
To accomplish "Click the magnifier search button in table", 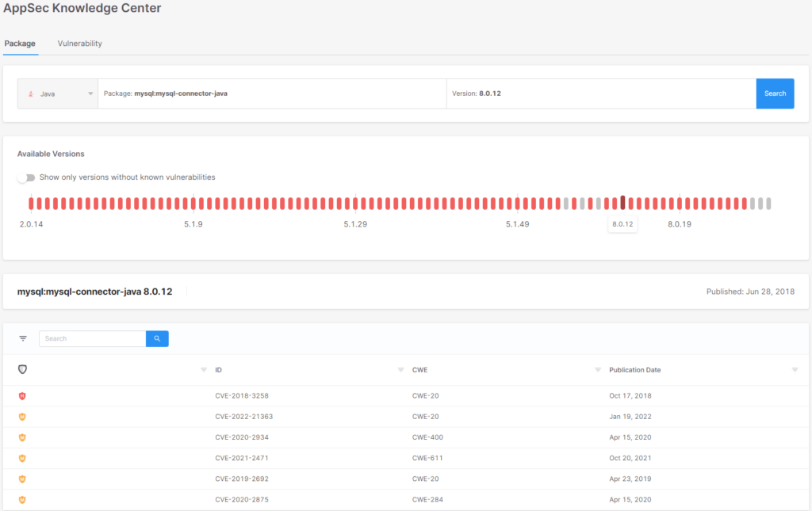I will [157, 339].
